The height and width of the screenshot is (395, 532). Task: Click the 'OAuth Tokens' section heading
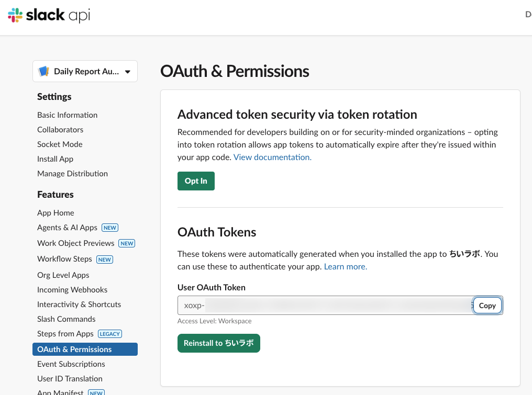click(217, 232)
